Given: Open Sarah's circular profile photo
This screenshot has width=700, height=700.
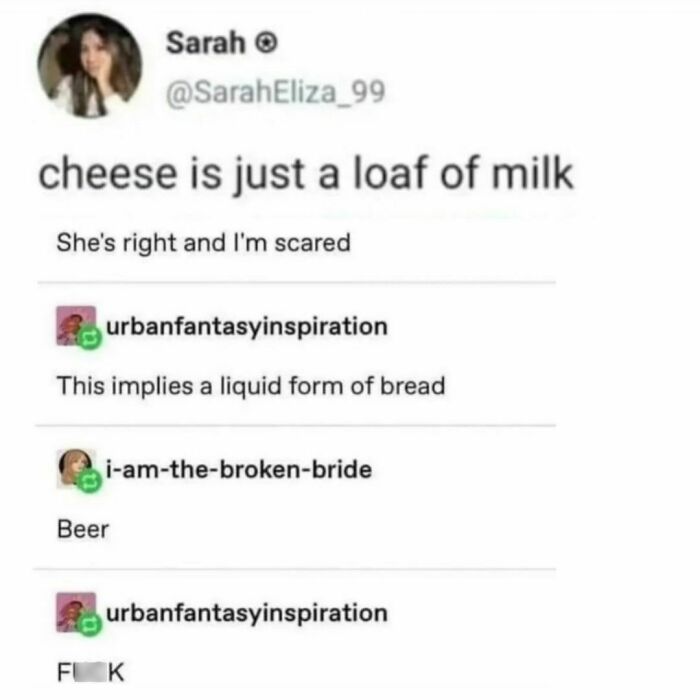Looking at the screenshot, I should (x=90, y=66).
